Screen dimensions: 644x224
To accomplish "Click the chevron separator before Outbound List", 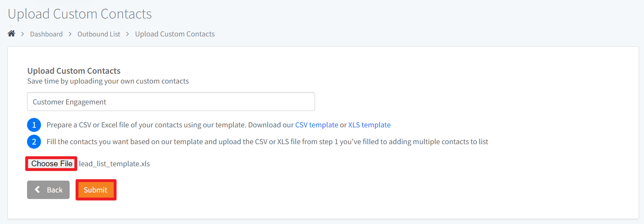I will [x=70, y=34].
